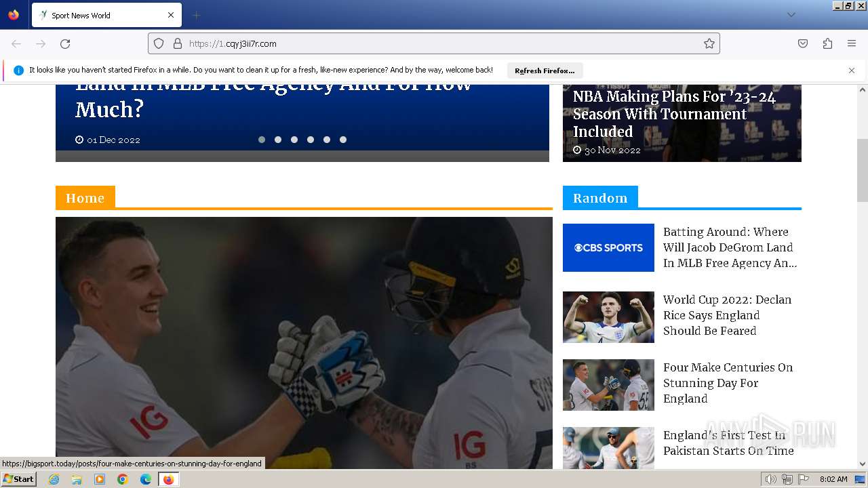Select the fifth carousel dot
Image resolution: width=868 pixels, height=488 pixels.
tap(327, 140)
